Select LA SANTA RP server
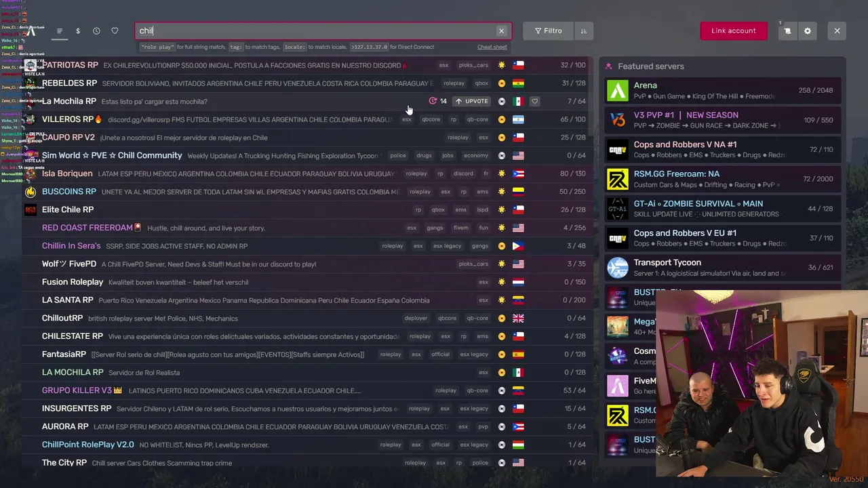868x488 pixels. tap(307, 300)
